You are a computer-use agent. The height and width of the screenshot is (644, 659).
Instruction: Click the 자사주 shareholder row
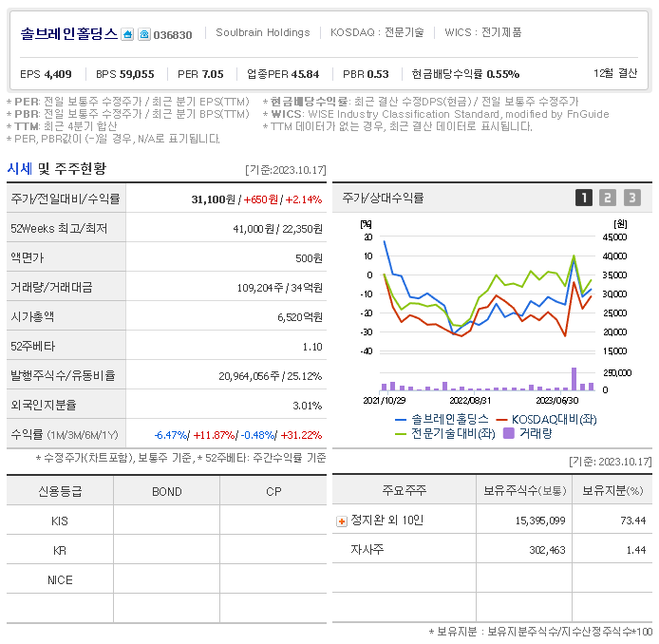click(492, 550)
